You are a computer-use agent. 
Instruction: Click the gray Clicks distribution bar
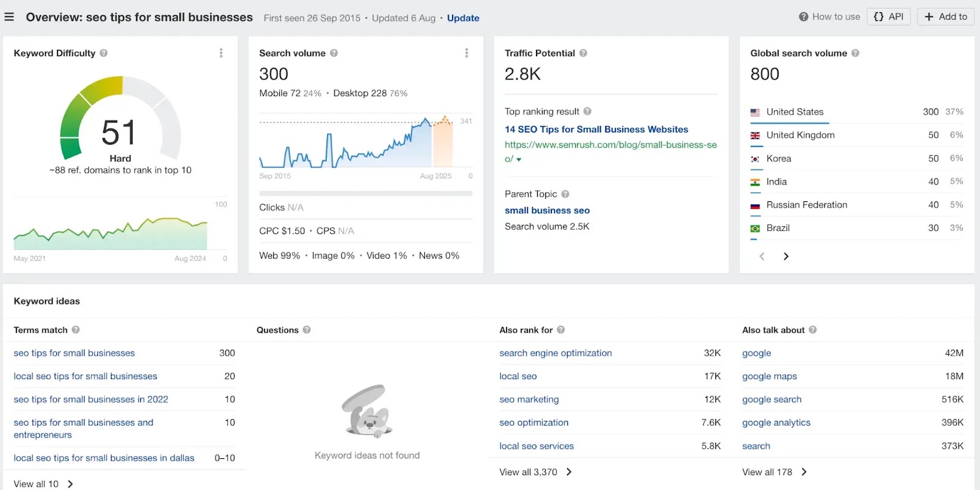coord(366,194)
